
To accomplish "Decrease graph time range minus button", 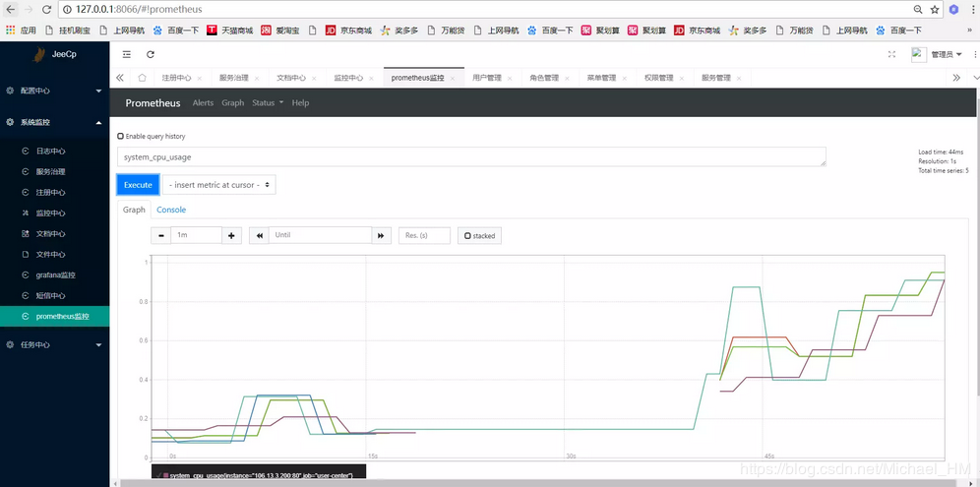I will point(161,236).
